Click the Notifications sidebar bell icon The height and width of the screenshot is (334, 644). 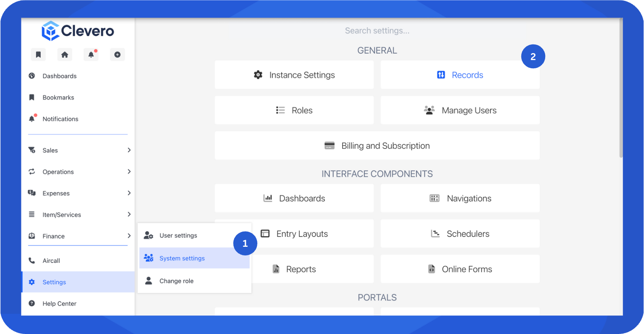(32, 119)
